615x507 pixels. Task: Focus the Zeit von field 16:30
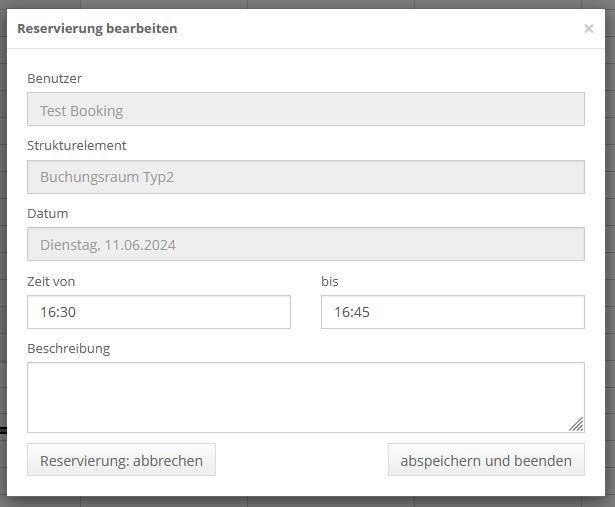[x=158, y=312]
